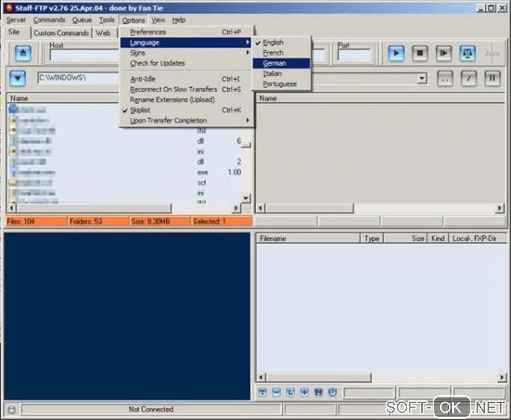Click the local pane Name column header
Screen dimensions: 511x420
click(x=62, y=98)
